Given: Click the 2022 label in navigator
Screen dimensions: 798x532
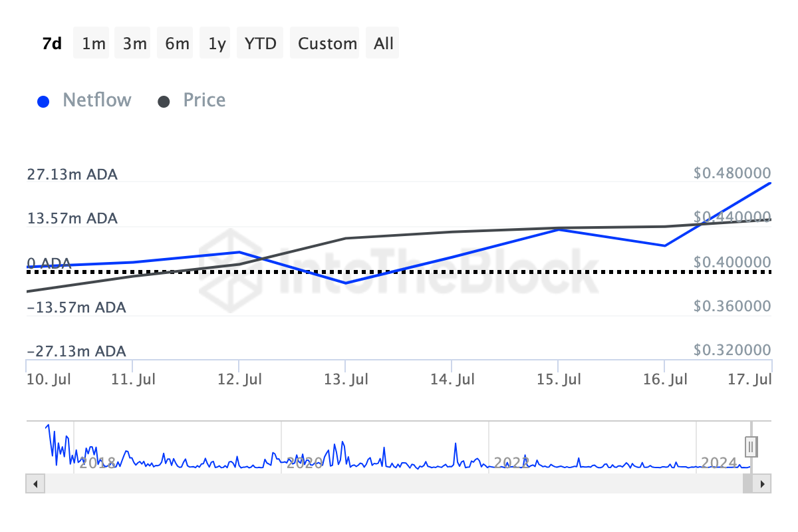Looking at the screenshot, I should click(512, 462).
